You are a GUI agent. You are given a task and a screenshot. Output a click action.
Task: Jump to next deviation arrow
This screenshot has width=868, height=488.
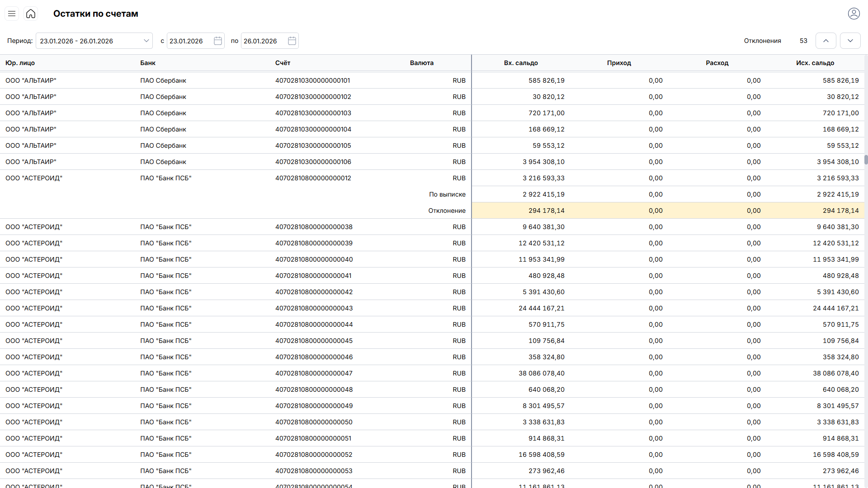click(x=850, y=41)
